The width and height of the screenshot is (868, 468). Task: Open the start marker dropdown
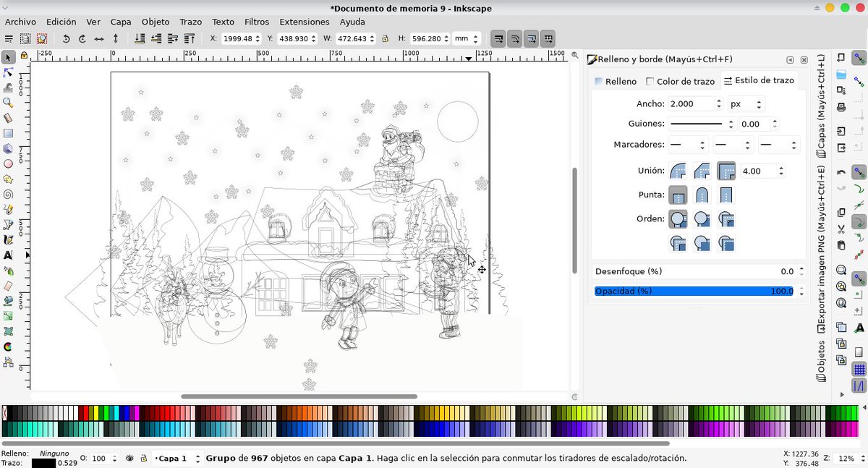click(687, 145)
